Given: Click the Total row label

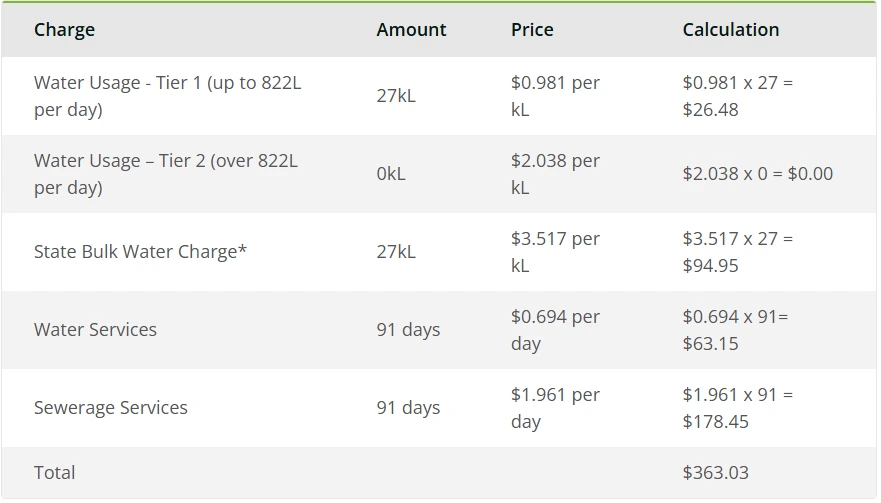Looking at the screenshot, I should pos(54,473).
